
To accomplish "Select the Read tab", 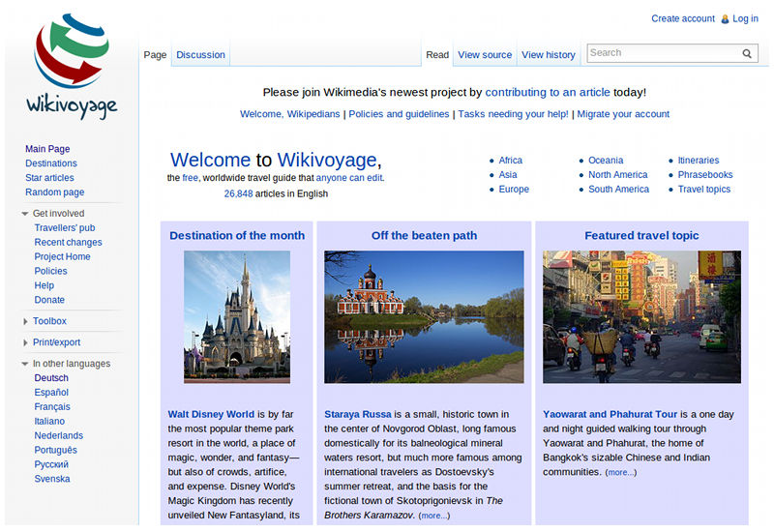I will (x=437, y=55).
